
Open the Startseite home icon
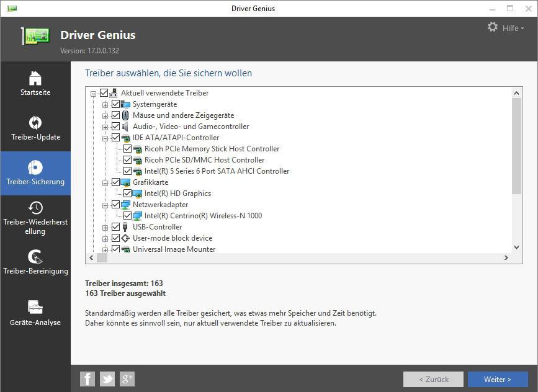click(x=35, y=78)
